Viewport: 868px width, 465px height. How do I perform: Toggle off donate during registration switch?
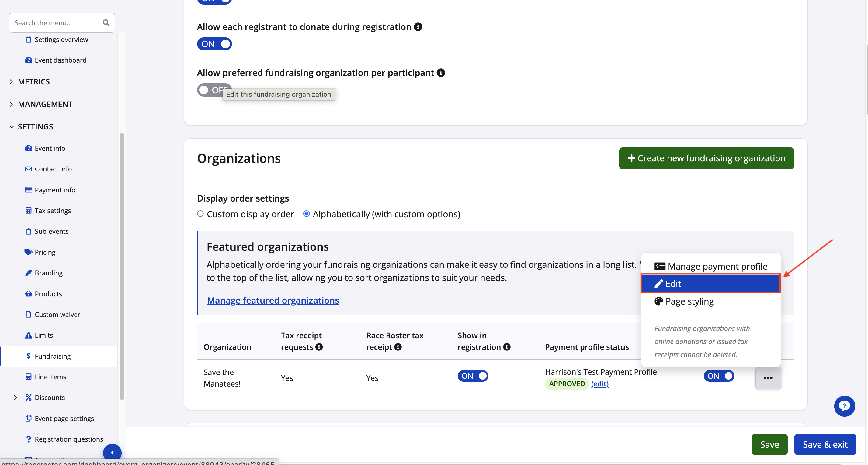click(214, 44)
